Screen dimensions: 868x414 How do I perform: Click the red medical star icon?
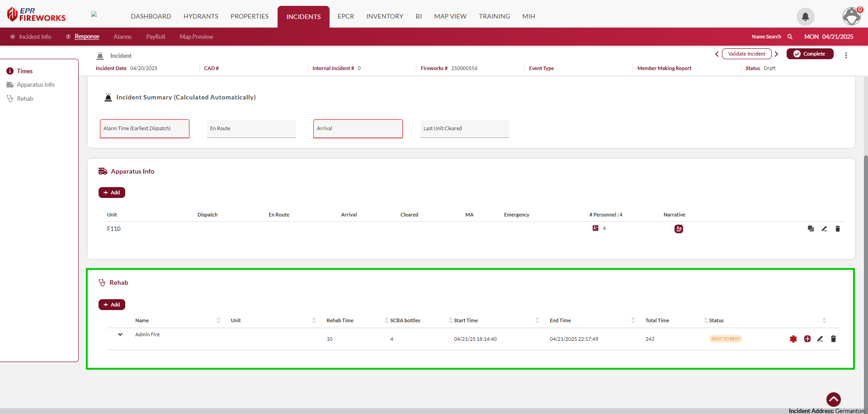point(793,339)
